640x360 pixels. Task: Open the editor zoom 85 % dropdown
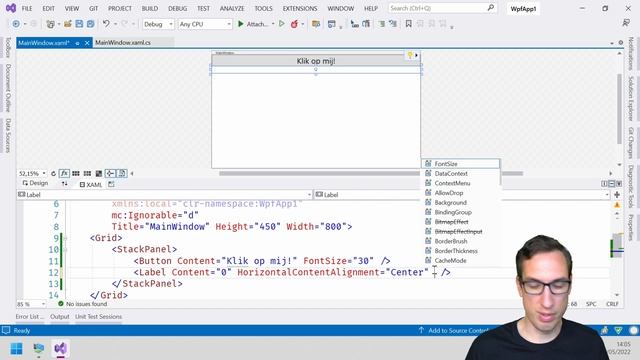click(x=31, y=304)
